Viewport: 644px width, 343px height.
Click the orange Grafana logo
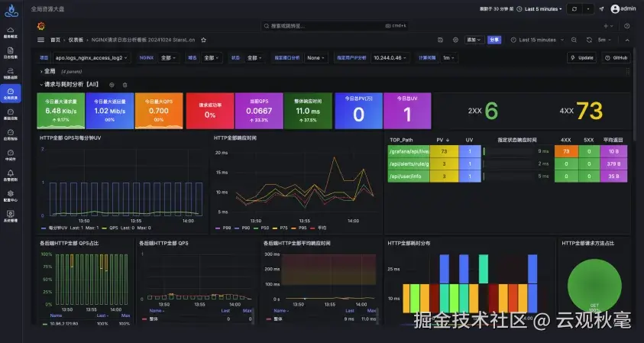tap(41, 26)
